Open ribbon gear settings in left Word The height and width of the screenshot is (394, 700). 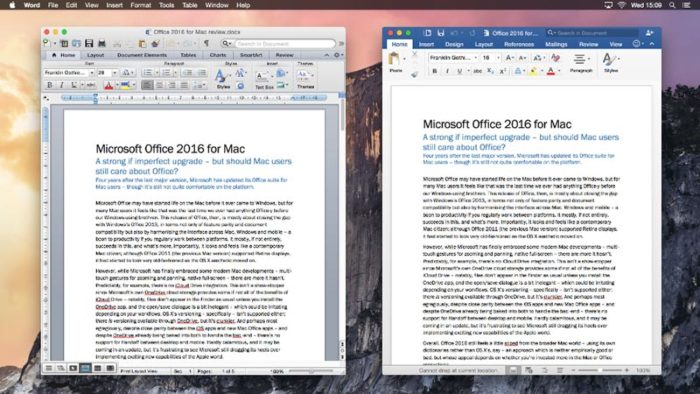337,55
